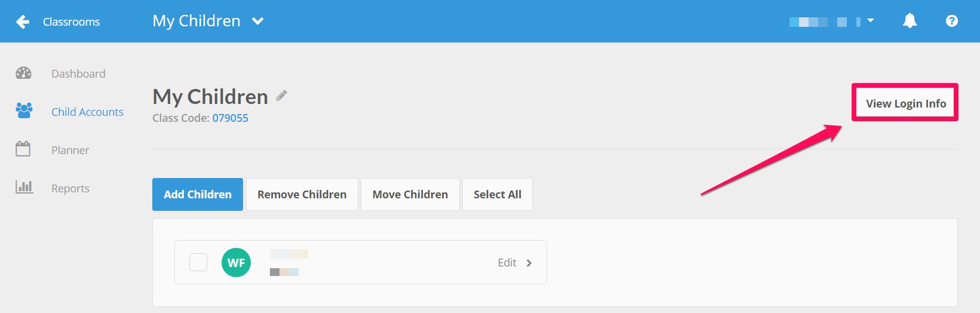Click the Dashboard gauge icon
980x313 pixels.
23,73
